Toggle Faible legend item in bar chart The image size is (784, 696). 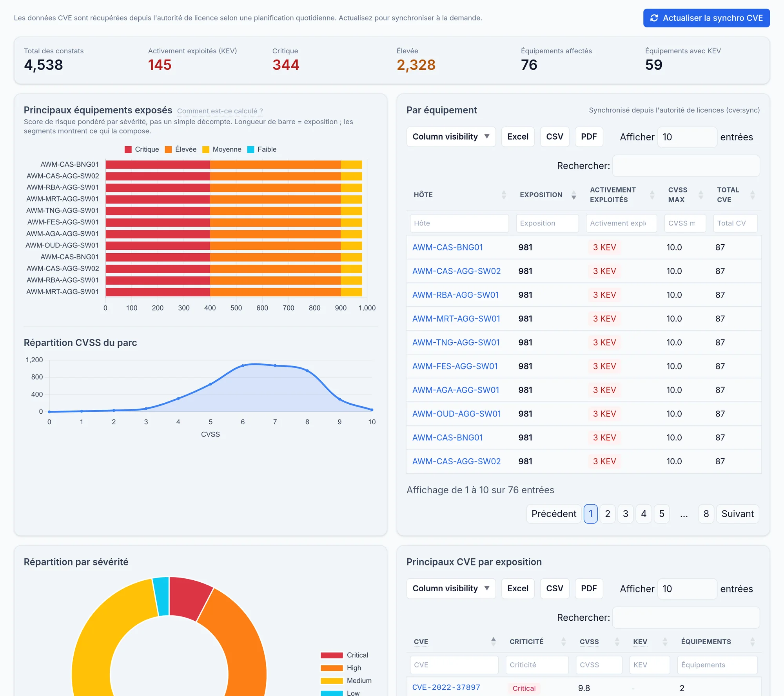262,149
